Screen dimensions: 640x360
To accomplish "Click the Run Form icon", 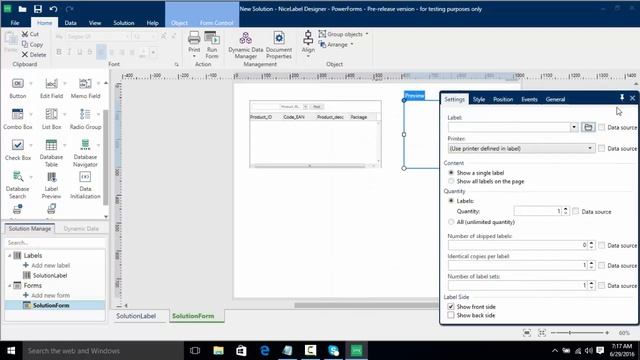I will click(212, 45).
